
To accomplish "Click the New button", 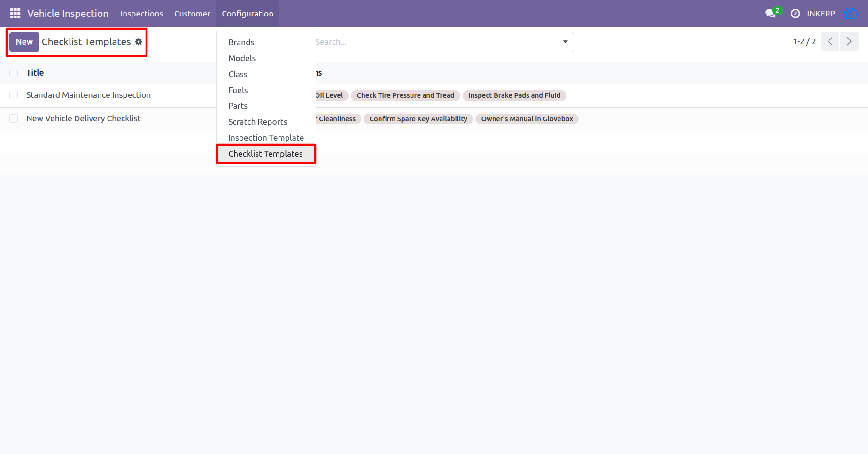I will pyautogui.click(x=24, y=42).
